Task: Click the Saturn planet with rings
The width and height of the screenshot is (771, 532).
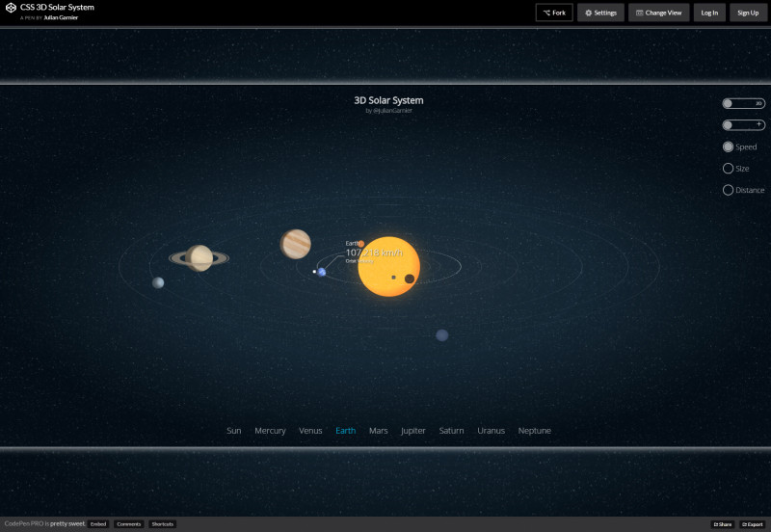Action: point(199,257)
